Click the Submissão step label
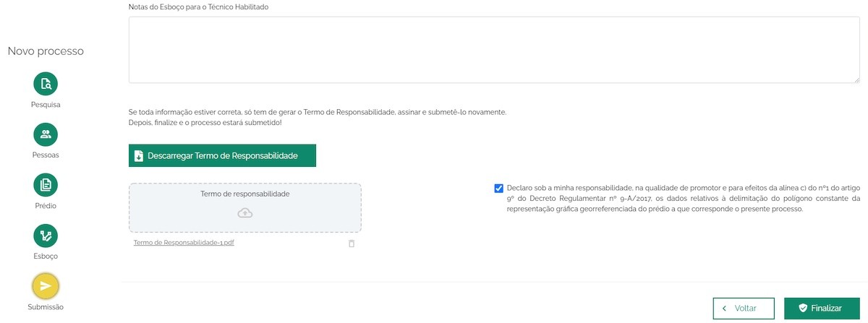Image resolution: width=868 pixels, height=323 pixels. tap(46, 307)
